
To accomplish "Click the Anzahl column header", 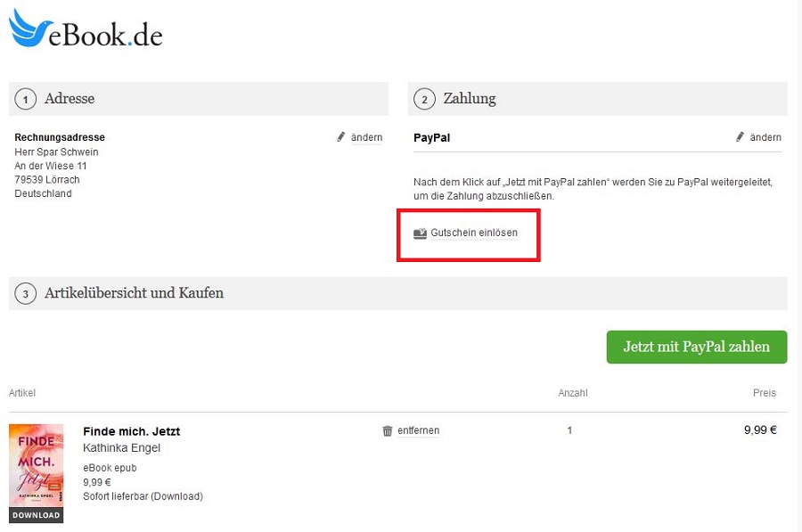I will (573, 393).
